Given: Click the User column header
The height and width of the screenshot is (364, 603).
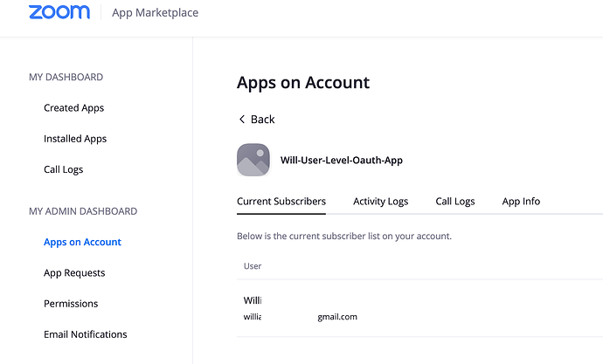Looking at the screenshot, I should click(x=252, y=265).
